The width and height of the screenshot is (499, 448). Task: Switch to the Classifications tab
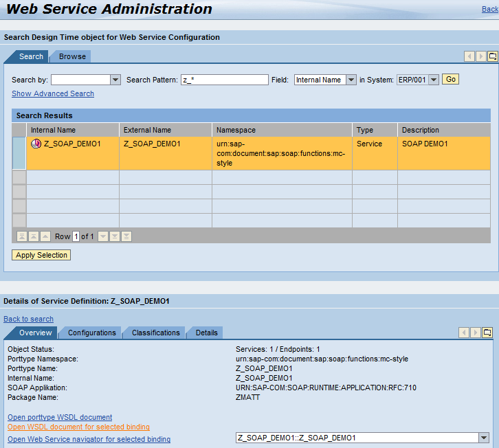[155, 333]
